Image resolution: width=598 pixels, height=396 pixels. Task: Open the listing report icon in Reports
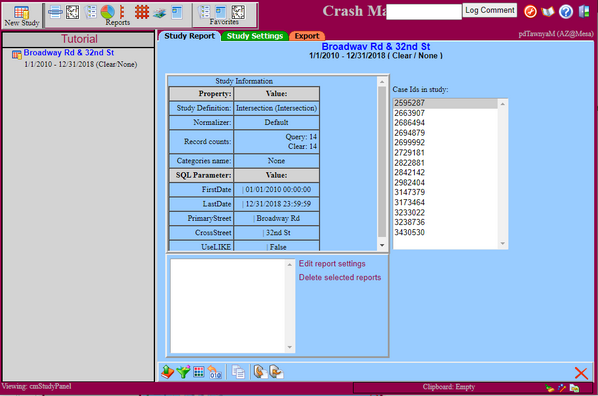click(55, 12)
